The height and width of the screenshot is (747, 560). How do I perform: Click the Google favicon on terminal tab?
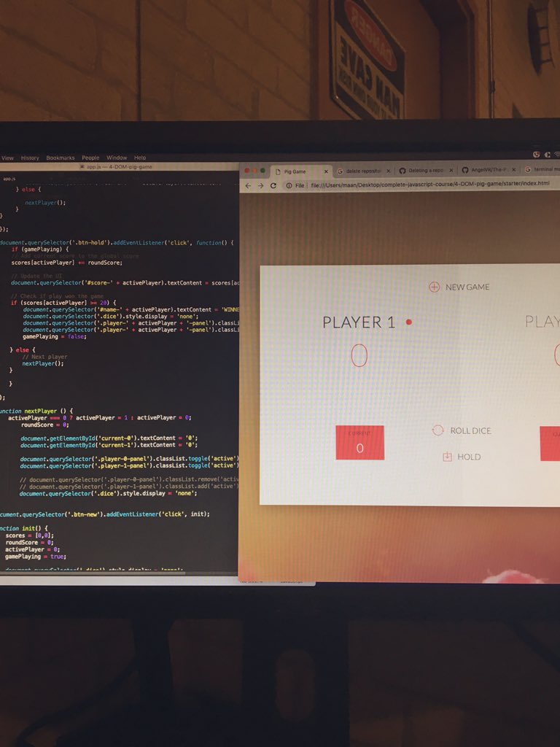(528, 169)
